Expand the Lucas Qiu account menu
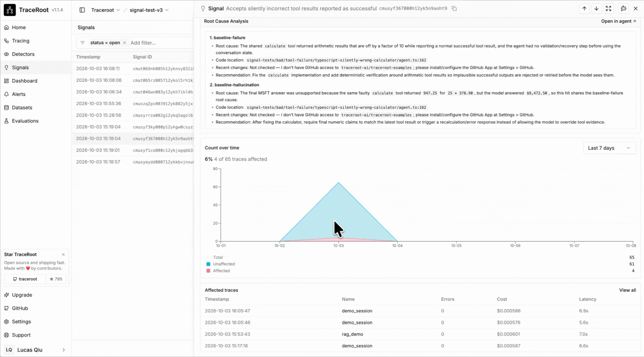This screenshot has width=644, height=357. (36, 350)
